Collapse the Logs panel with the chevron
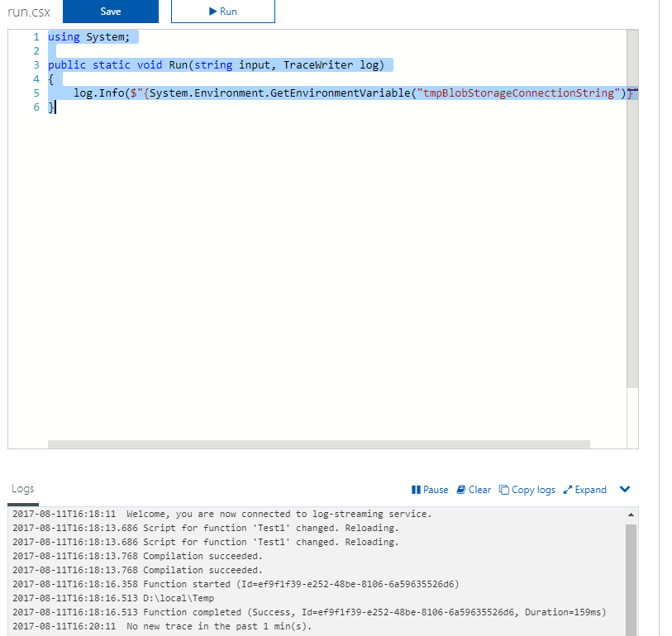Screen dimensions: 672x636 coord(625,489)
